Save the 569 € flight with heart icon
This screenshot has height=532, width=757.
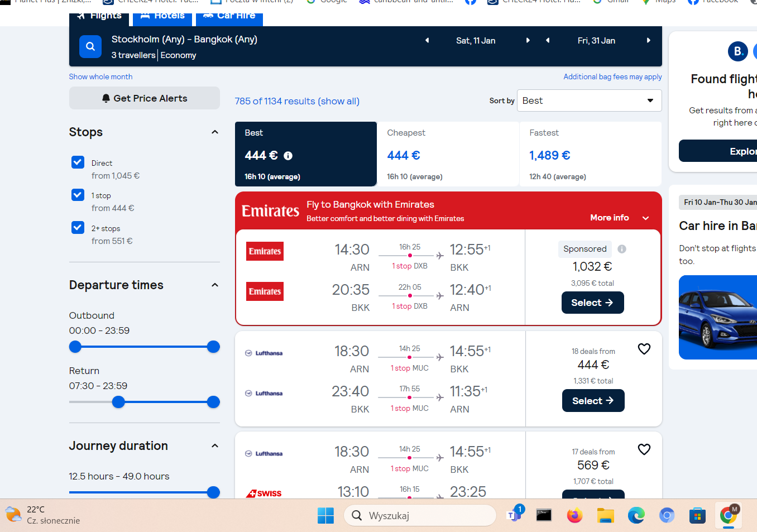click(644, 449)
